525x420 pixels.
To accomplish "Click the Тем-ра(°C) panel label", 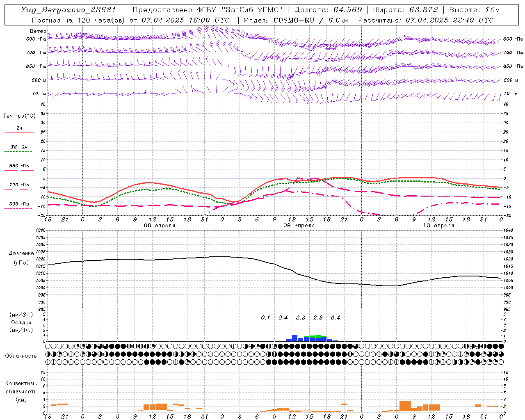I will (19, 116).
